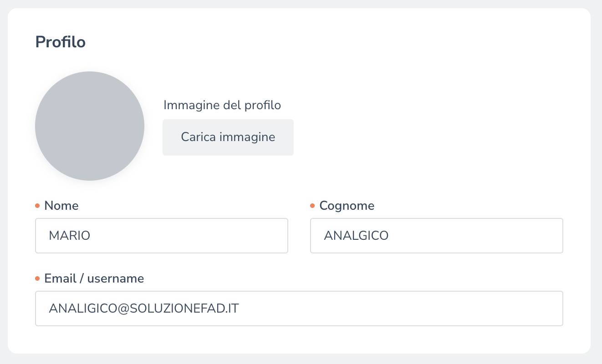Click the Cognome field label
602x364 pixels.
[347, 206]
